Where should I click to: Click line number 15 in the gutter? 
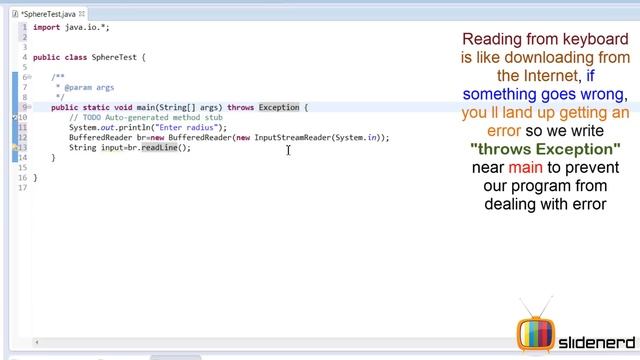(22, 167)
